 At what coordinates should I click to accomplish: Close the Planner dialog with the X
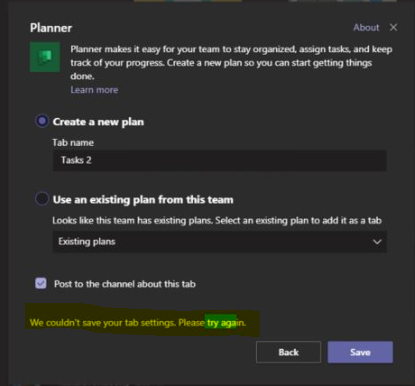coord(393,27)
